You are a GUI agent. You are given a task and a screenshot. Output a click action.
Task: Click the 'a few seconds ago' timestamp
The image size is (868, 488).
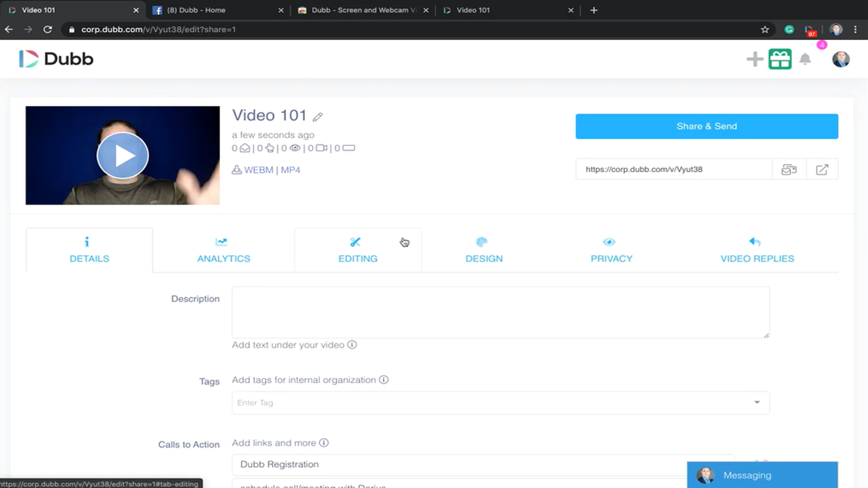click(273, 135)
